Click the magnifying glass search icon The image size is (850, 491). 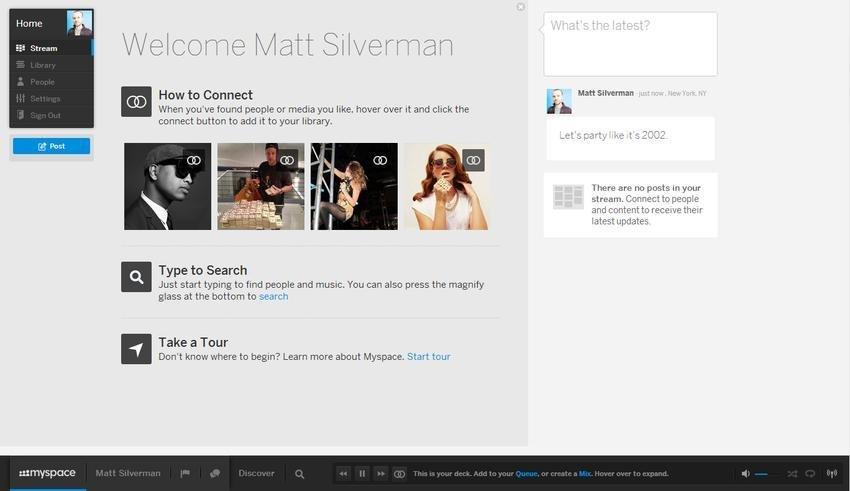[x=299, y=474]
